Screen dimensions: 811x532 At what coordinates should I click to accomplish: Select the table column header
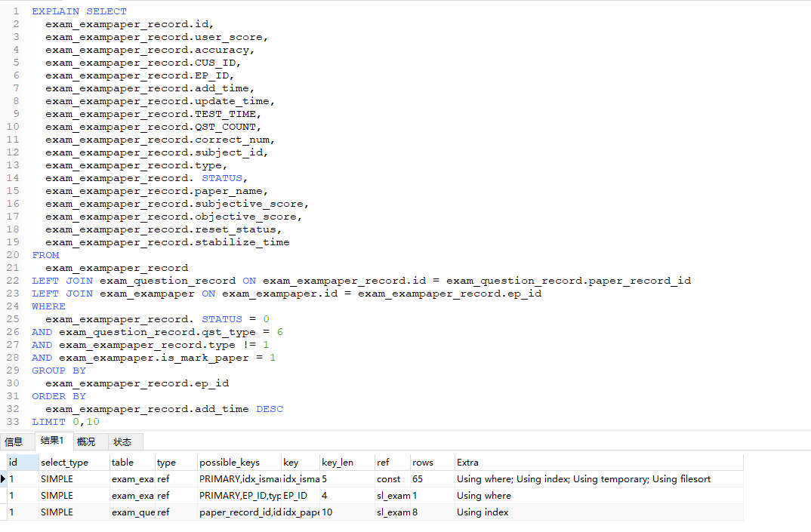[132, 463]
